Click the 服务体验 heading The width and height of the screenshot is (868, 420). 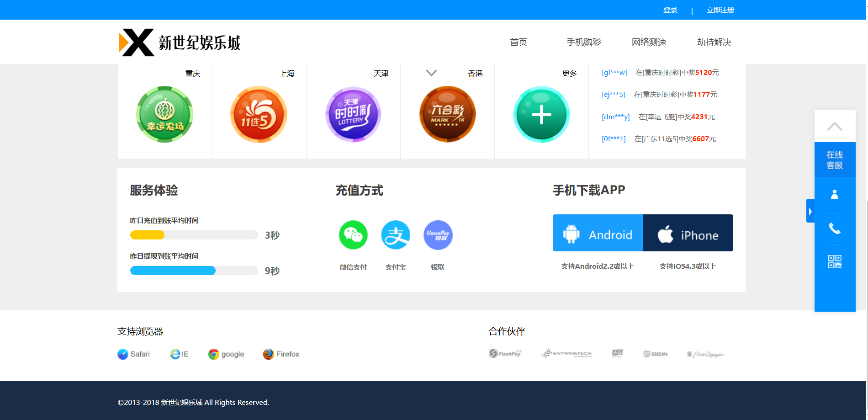tap(154, 190)
